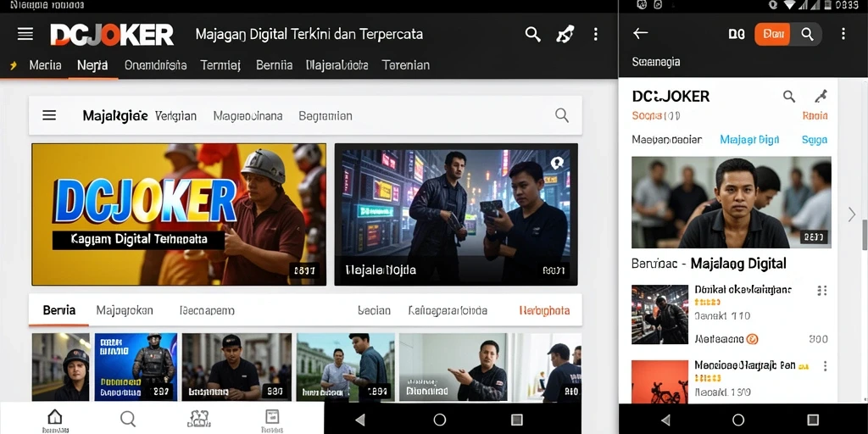Click the drag-dots icon on the Dɑnkal article row

pyautogui.click(x=822, y=291)
